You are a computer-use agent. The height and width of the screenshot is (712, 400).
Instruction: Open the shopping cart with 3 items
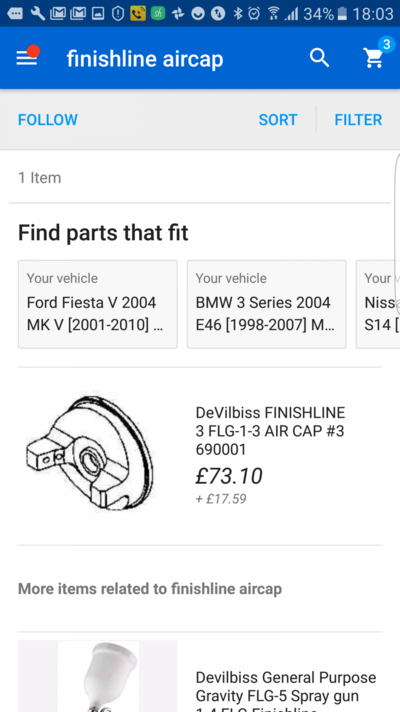(375, 55)
